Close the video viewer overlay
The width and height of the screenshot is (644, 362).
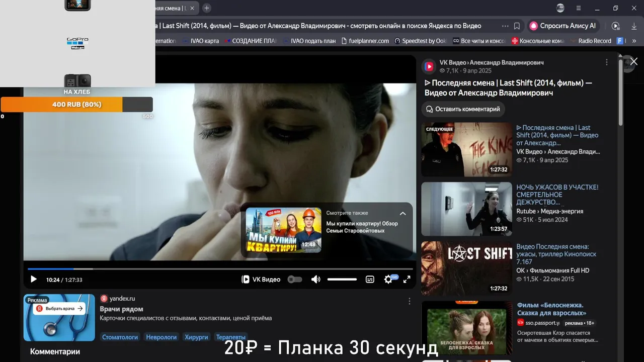[634, 61]
